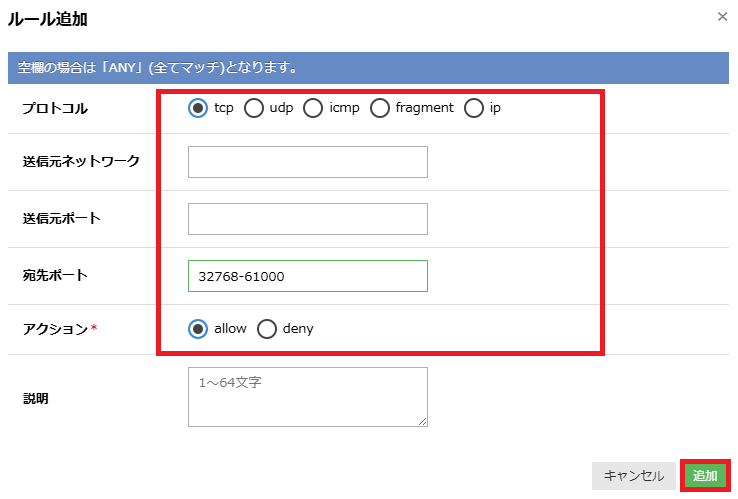Select the tcp protocol radio button
738x499 pixels.
(x=198, y=108)
